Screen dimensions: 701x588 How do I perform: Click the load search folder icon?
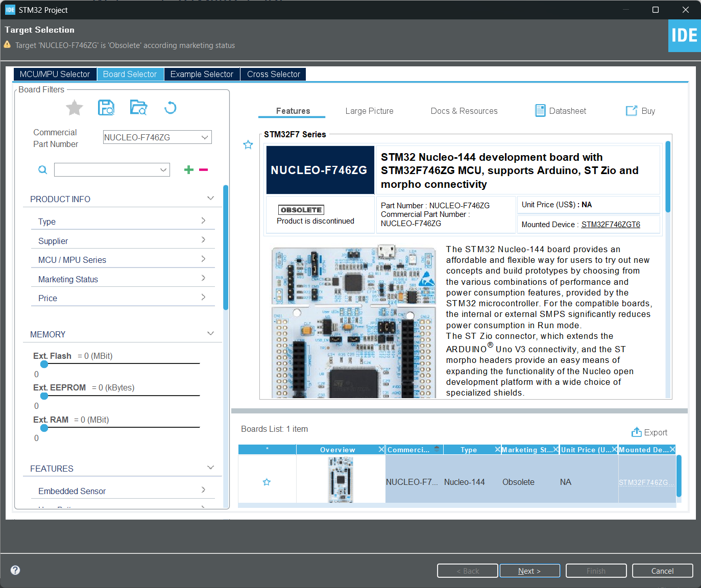(x=138, y=108)
